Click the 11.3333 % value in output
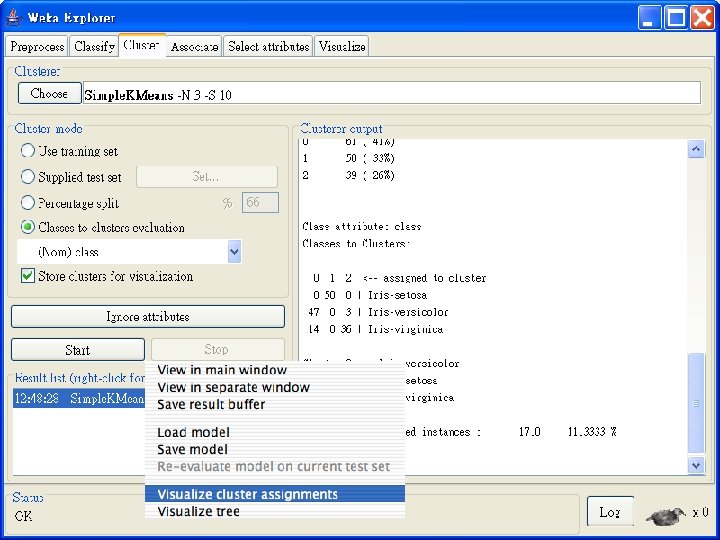 click(592, 432)
